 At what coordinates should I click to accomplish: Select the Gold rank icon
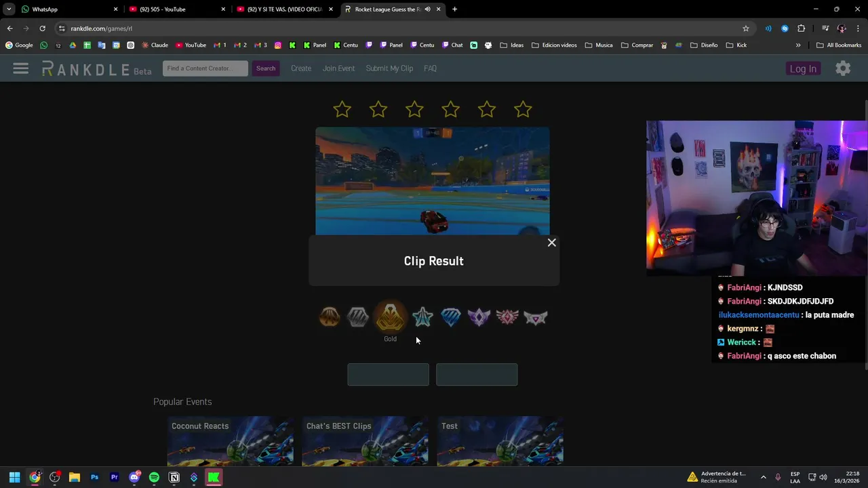tap(390, 317)
